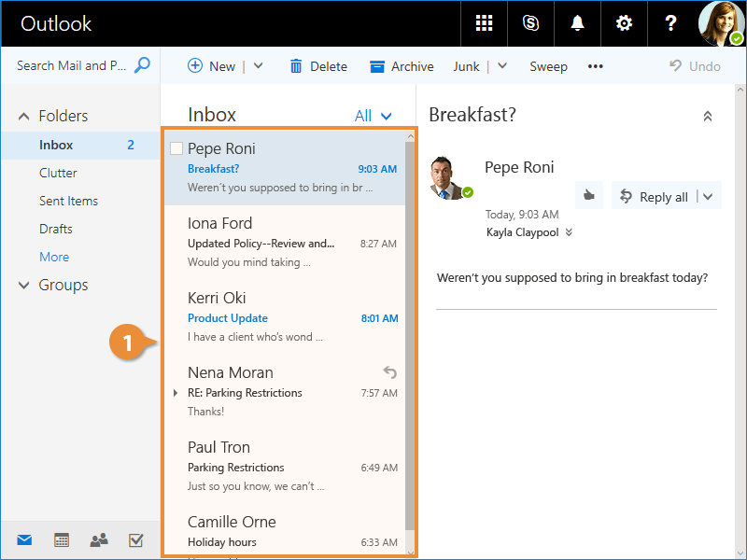Image resolution: width=747 pixels, height=560 pixels.
Task: Expand the RE: Parking Restrictions conversation
Action: point(175,393)
